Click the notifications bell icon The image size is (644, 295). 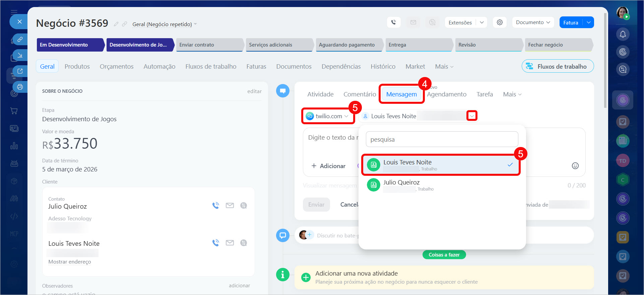tap(623, 34)
